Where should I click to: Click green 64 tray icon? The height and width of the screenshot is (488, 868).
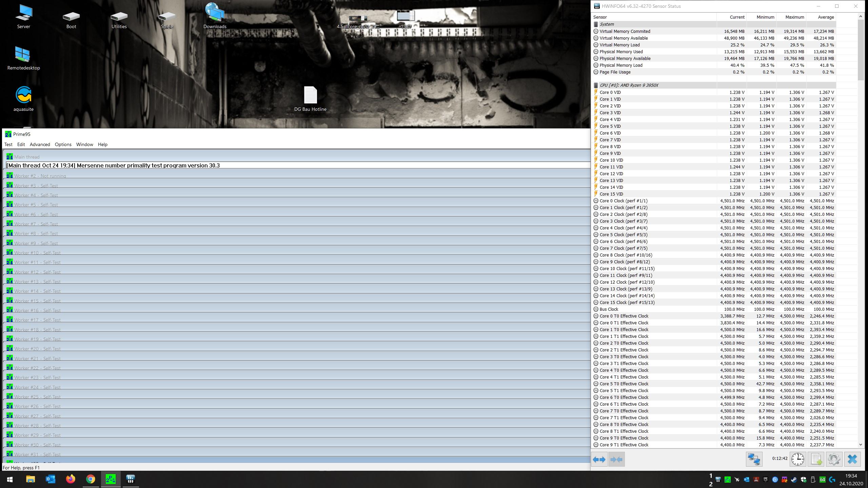tap(822, 480)
